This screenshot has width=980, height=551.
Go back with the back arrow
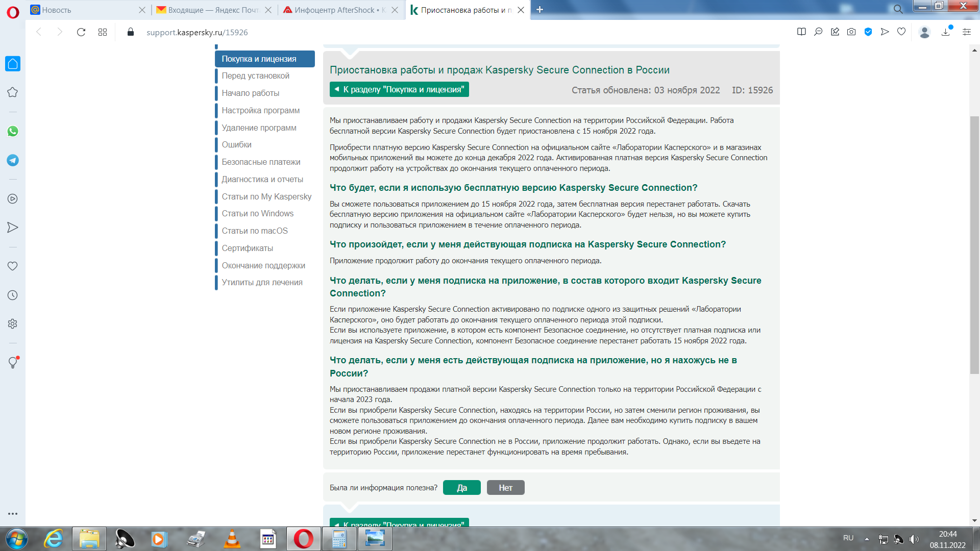click(x=39, y=32)
